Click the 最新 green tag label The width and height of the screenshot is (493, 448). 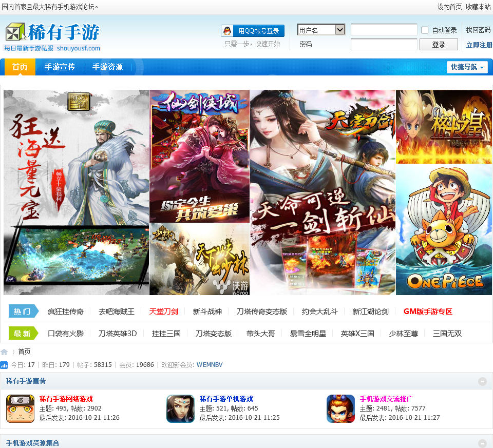24,333
